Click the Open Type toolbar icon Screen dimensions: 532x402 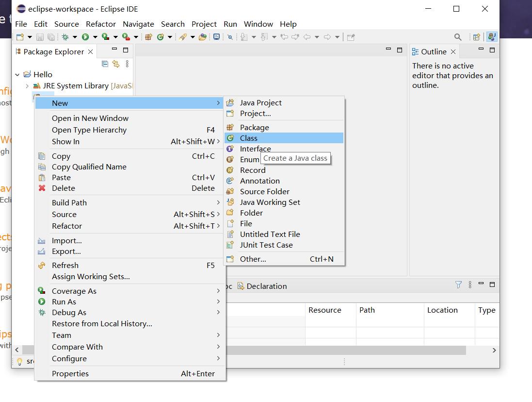(x=183, y=37)
